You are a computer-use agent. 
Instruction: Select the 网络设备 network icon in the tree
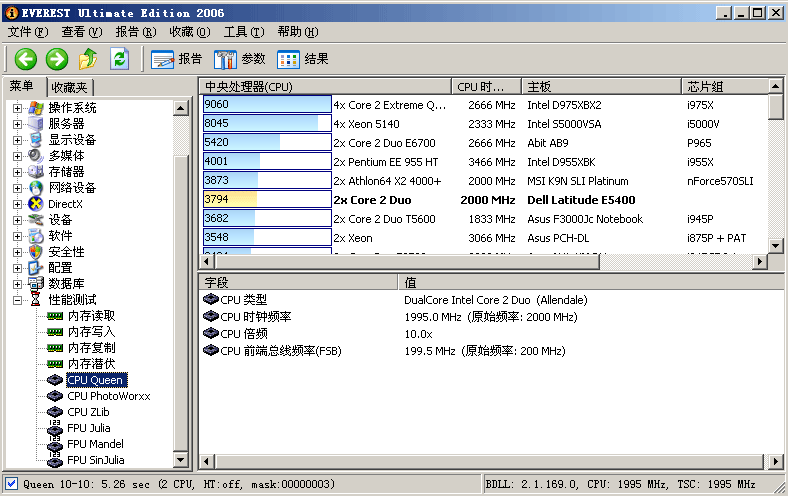[x=36, y=188]
